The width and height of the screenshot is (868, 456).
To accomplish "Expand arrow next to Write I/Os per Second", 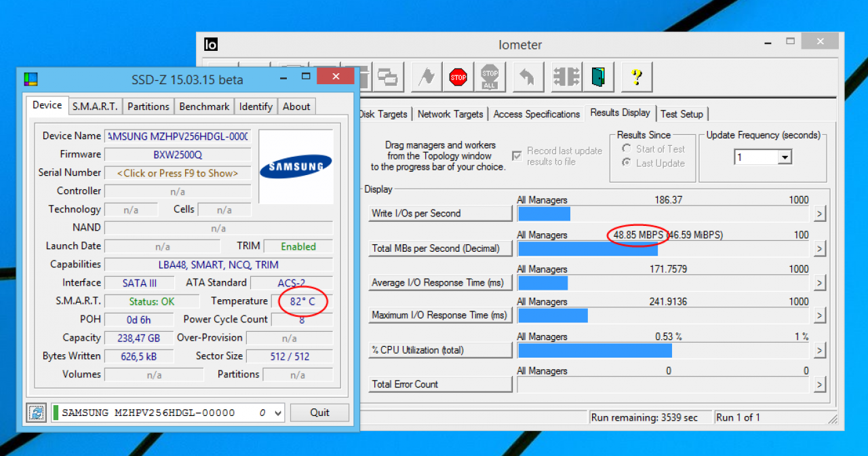I will (x=819, y=214).
